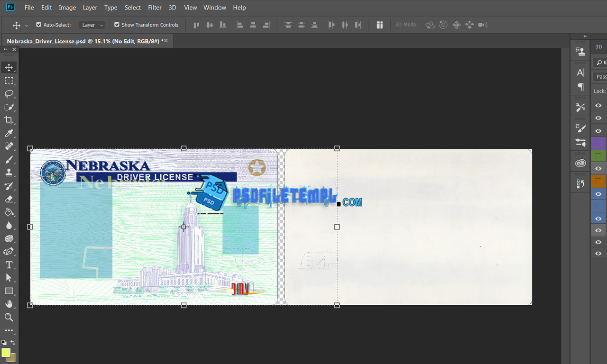Screen dimensions: 607x364
Task: Select the Zoom tool
Action: click(x=9, y=317)
